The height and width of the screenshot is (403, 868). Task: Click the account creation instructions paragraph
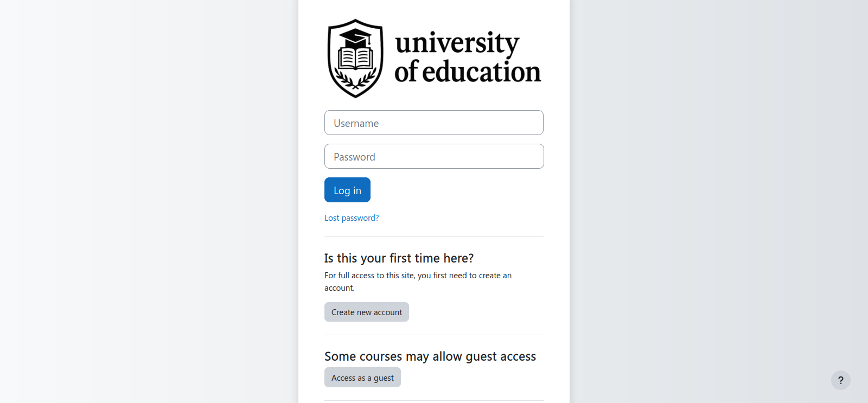pos(418,282)
